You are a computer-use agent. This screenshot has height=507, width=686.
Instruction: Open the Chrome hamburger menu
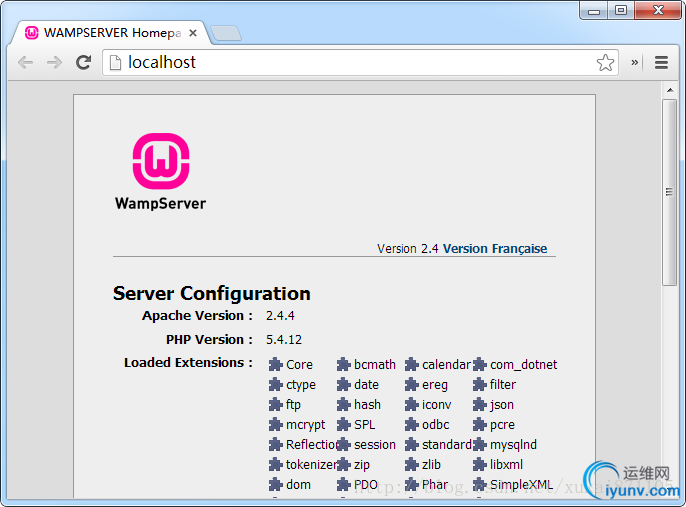(661, 63)
